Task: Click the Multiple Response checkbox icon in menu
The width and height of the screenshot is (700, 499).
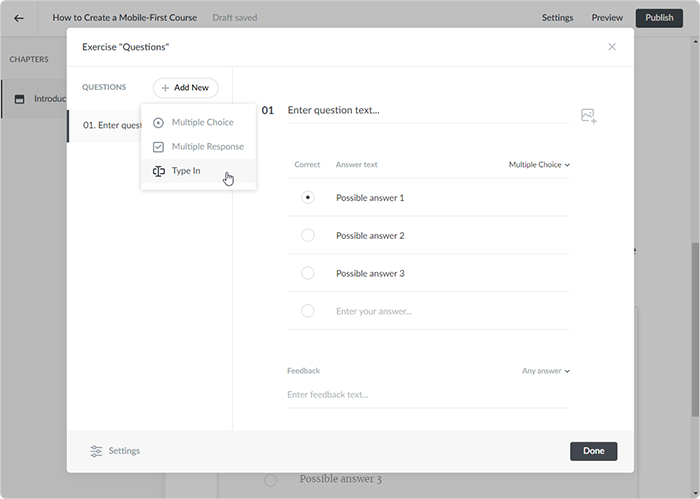Action: pyautogui.click(x=158, y=147)
